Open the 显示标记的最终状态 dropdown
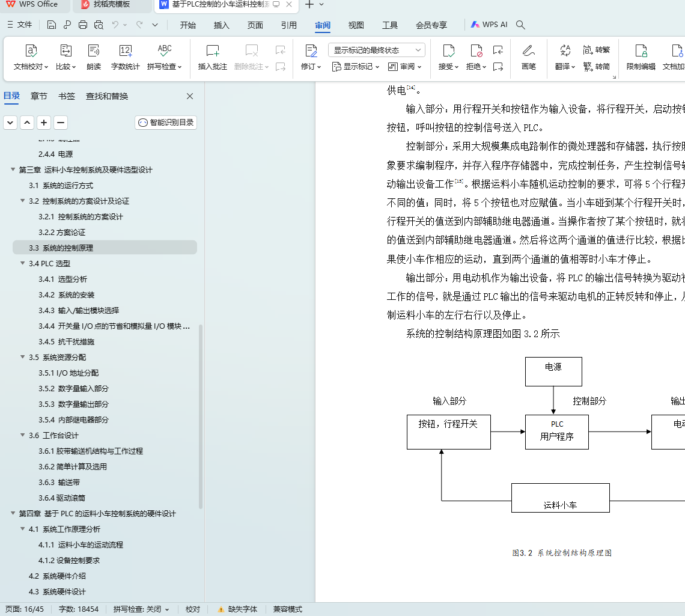685x616 pixels. [377, 50]
